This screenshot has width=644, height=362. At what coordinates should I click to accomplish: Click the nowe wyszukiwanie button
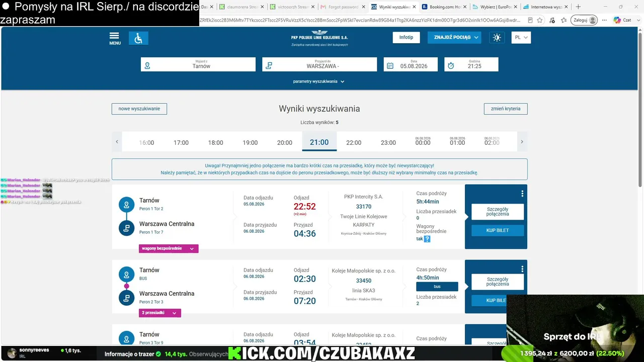(139, 109)
